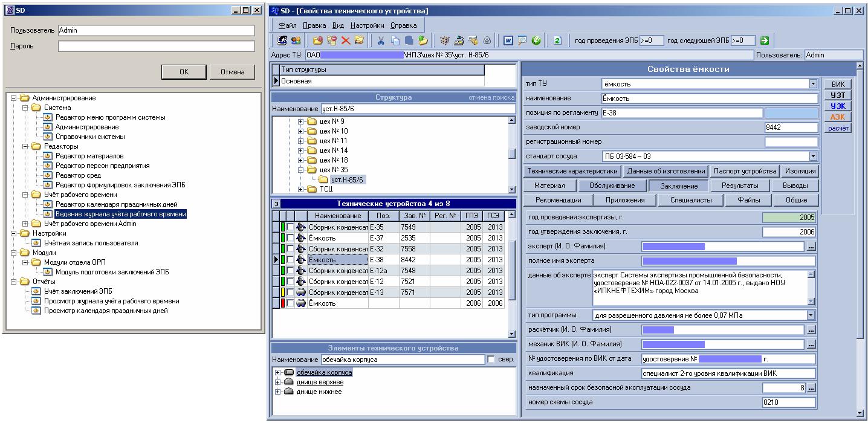Click the Word export toolbar icon
The height and width of the screenshot is (423, 868).
click(x=508, y=40)
